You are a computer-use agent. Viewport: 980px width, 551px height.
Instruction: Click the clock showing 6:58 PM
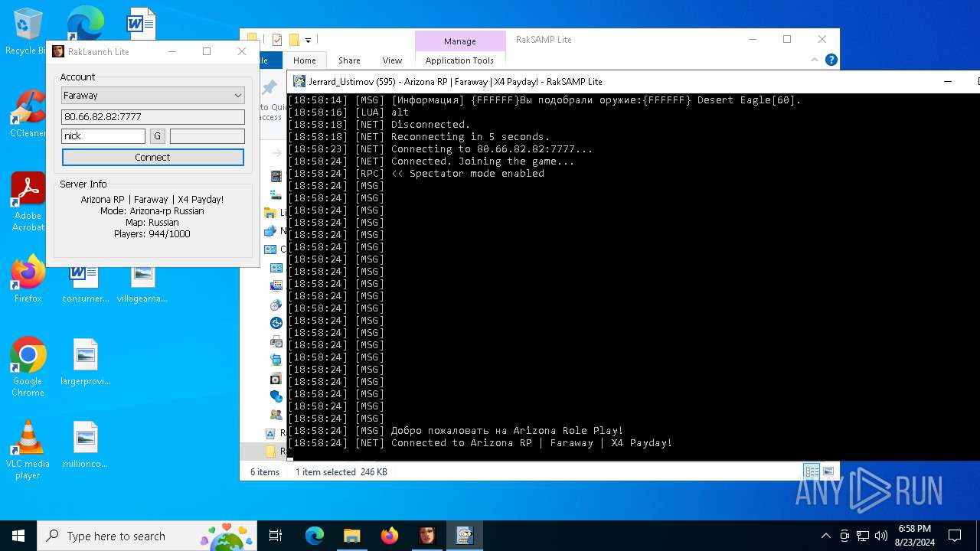point(914,536)
